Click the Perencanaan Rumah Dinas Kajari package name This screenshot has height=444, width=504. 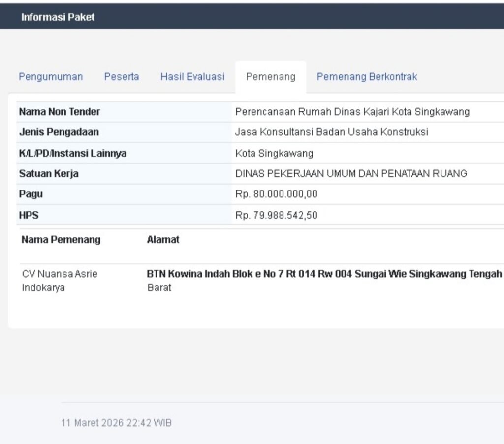352,112
